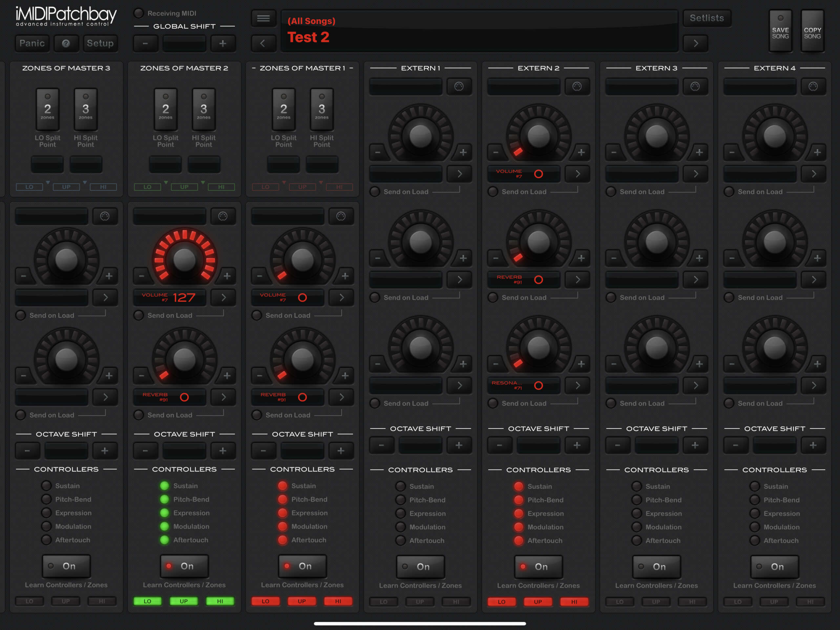Decrease Extern 2 Resonance knob with minus
The width and height of the screenshot is (840, 630).
tap(496, 364)
